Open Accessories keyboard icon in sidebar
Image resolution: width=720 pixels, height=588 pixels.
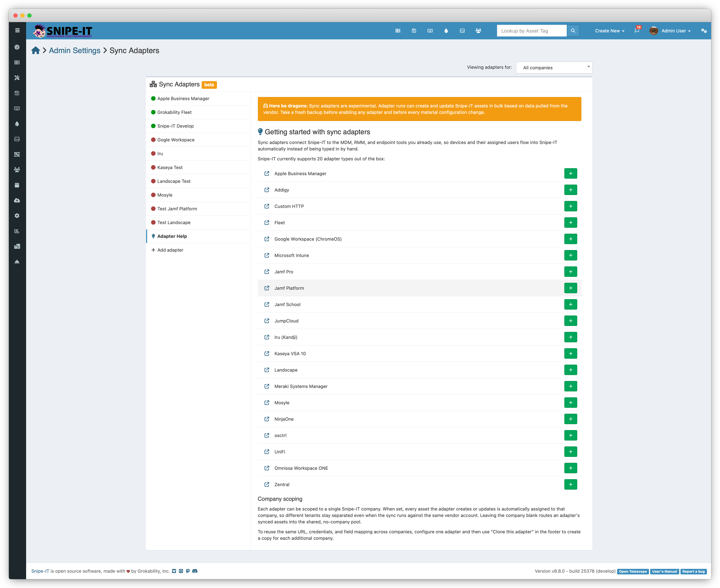[17, 108]
